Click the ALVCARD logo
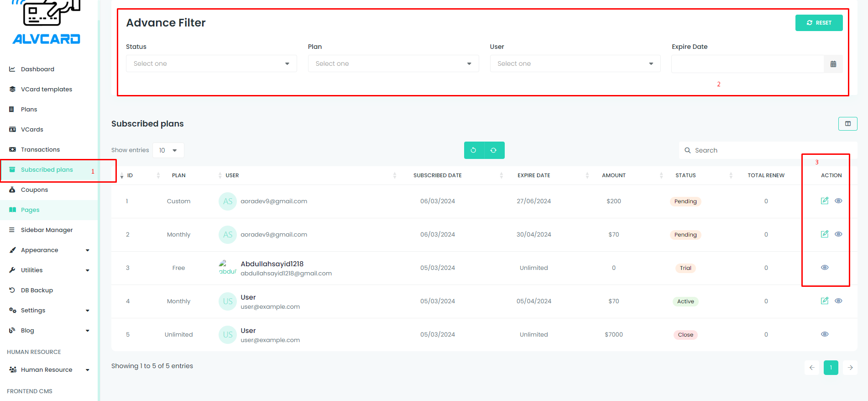The image size is (868, 401). click(x=46, y=22)
